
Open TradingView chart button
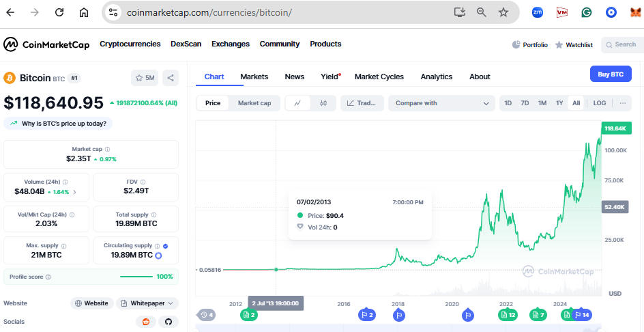362,103
